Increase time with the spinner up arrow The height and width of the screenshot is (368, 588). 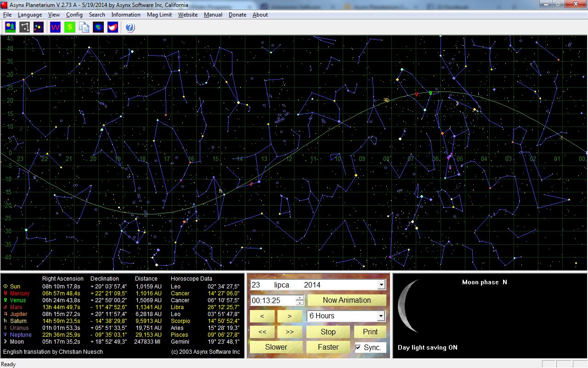point(300,298)
